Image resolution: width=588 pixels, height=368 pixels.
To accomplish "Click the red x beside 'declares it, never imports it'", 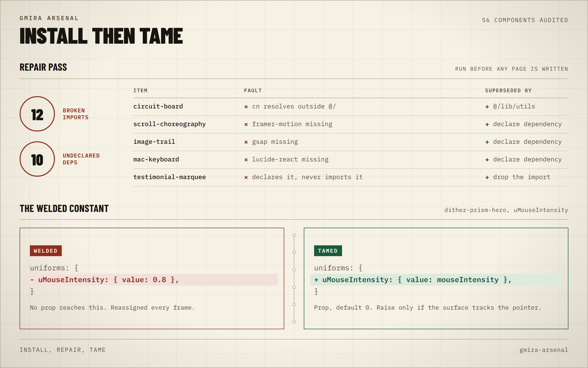I will [x=246, y=177].
